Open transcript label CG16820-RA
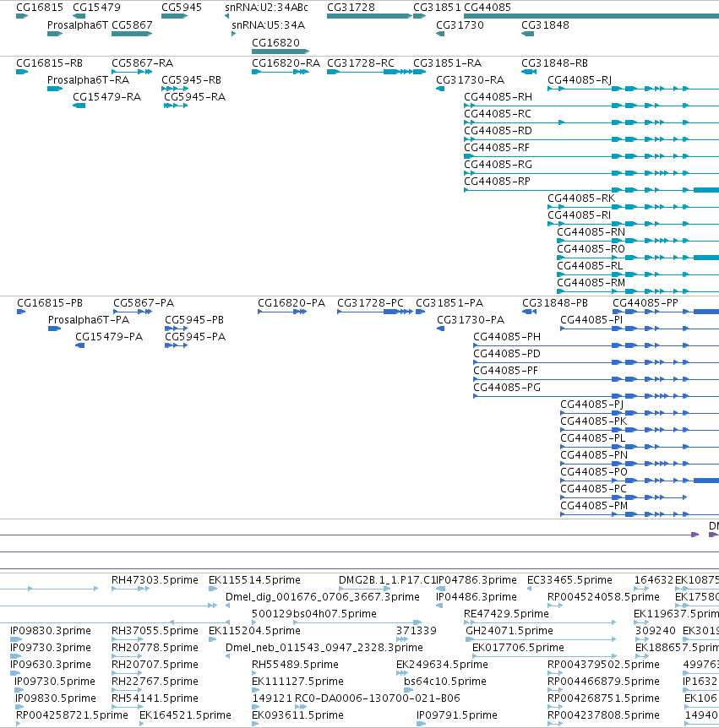The image size is (719, 728). (x=286, y=63)
